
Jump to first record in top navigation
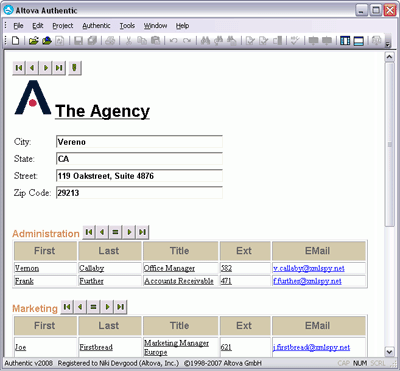(19, 68)
